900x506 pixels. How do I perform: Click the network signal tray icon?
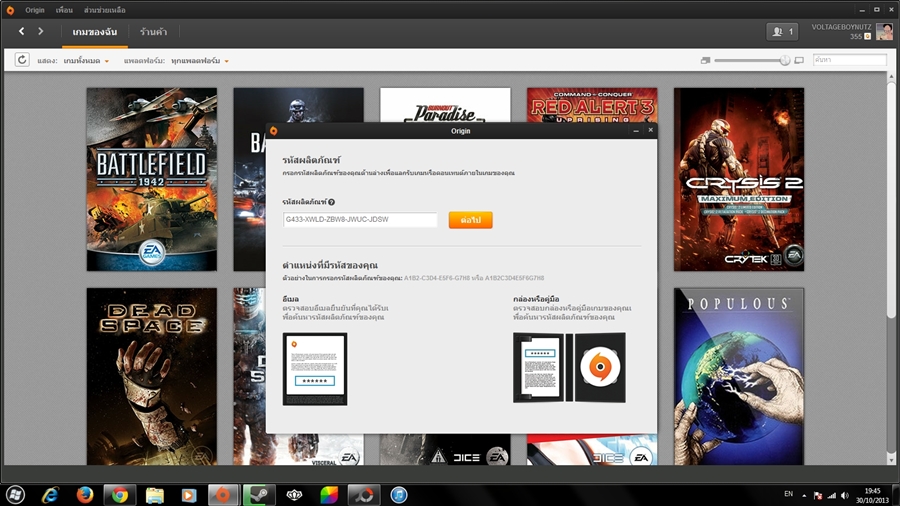831,495
